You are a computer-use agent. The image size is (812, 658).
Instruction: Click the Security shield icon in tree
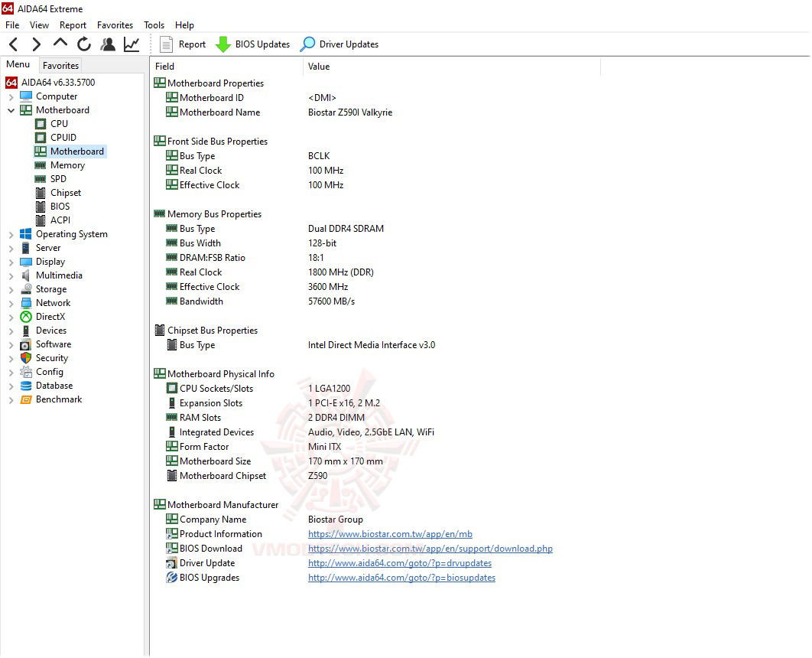pos(26,358)
